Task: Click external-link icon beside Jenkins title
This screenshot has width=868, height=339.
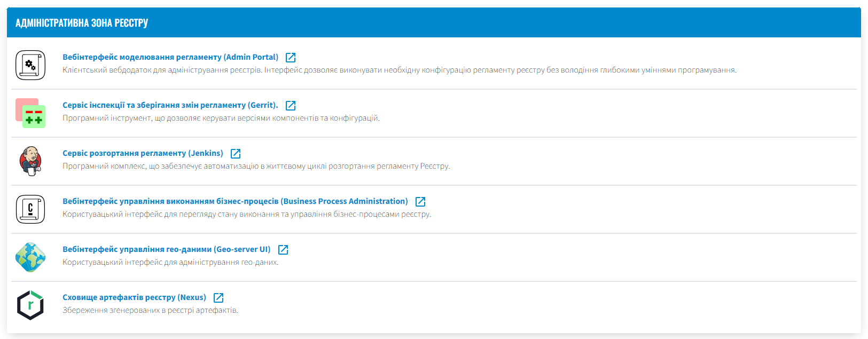Action: coord(236,154)
